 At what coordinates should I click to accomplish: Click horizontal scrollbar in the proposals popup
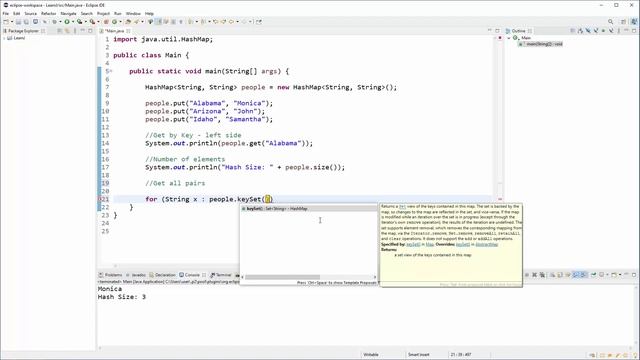(282, 277)
